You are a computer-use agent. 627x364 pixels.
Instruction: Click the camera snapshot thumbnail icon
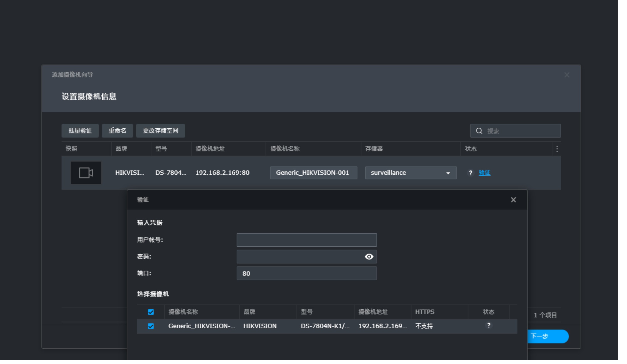click(86, 173)
